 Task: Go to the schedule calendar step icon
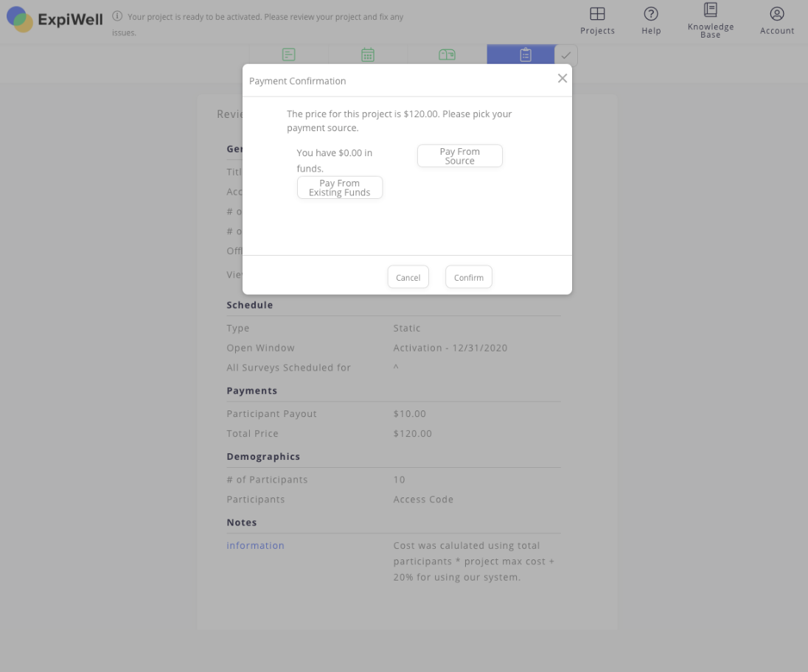(x=368, y=55)
